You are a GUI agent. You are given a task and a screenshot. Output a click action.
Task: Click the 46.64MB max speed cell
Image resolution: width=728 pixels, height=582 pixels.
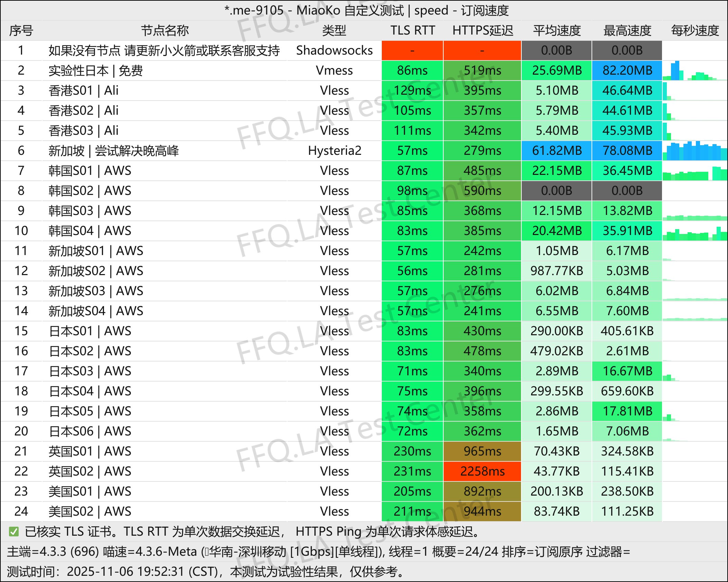click(627, 91)
